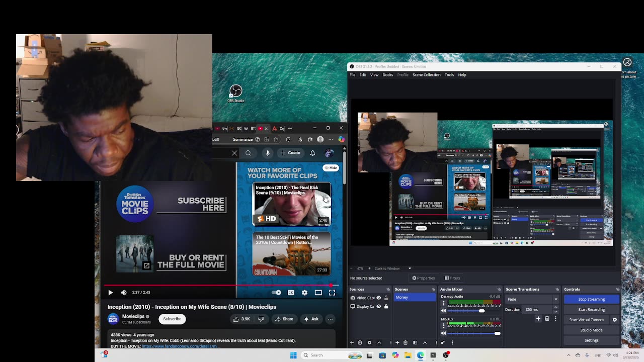Open source Properties in OBS
The width and height of the screenshot is (644, 362).
pos(423,278)
